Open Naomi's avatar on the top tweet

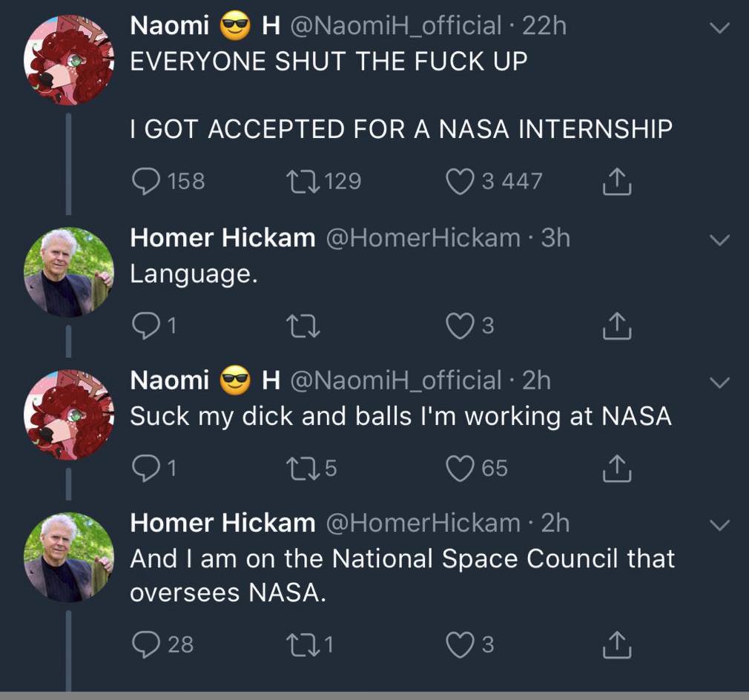click(69, 59)
